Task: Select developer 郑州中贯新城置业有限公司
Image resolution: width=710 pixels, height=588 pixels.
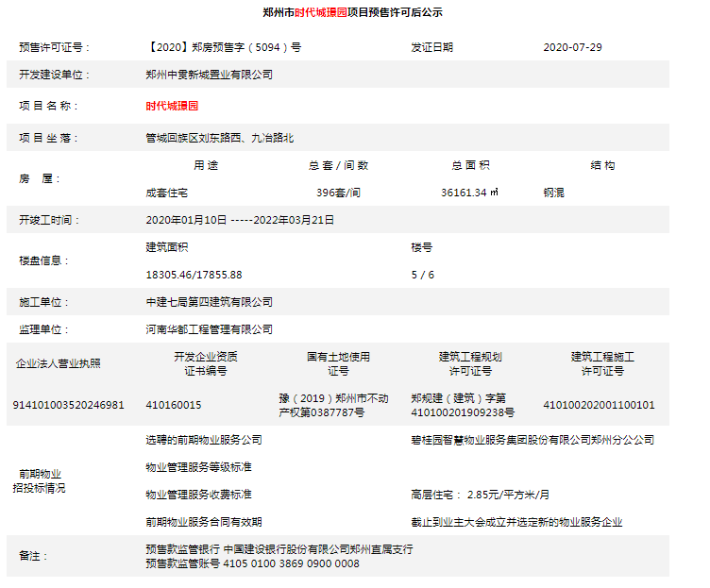Action: [210, 75]
